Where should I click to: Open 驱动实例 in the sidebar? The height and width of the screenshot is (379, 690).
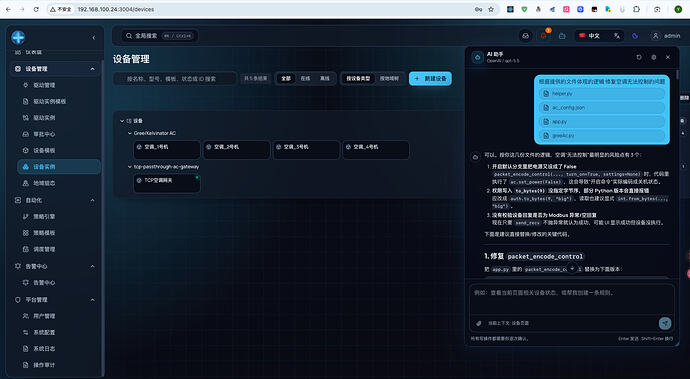click(x=44, y=118)
